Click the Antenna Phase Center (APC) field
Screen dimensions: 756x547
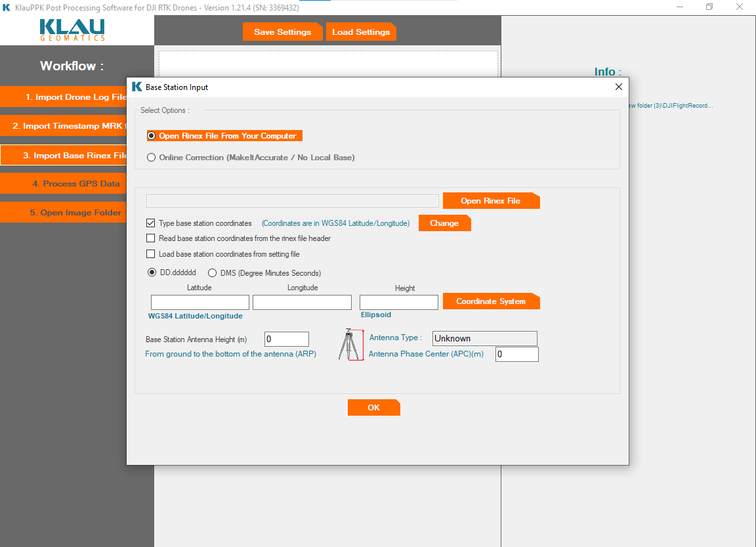point(517,354)
